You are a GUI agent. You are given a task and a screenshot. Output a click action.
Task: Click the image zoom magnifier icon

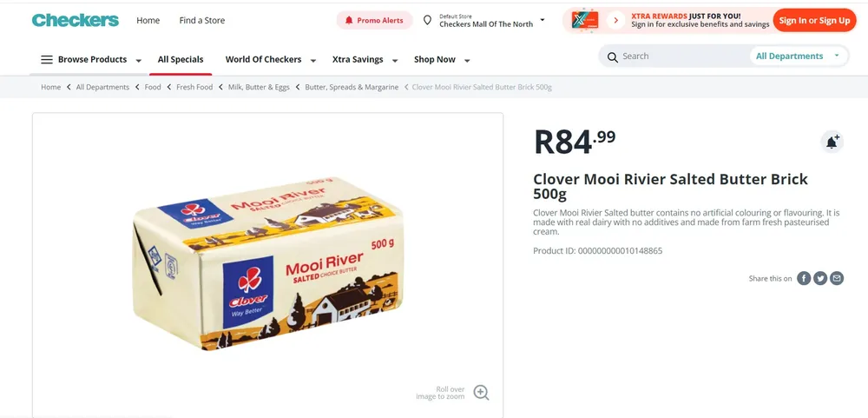coord(481,393)
